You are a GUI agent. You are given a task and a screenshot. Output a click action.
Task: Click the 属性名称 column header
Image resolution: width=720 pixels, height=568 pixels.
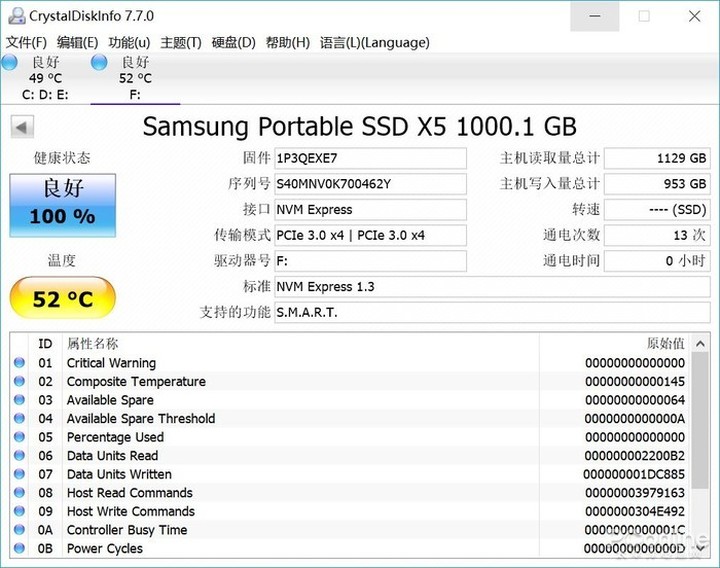(92, 343)
